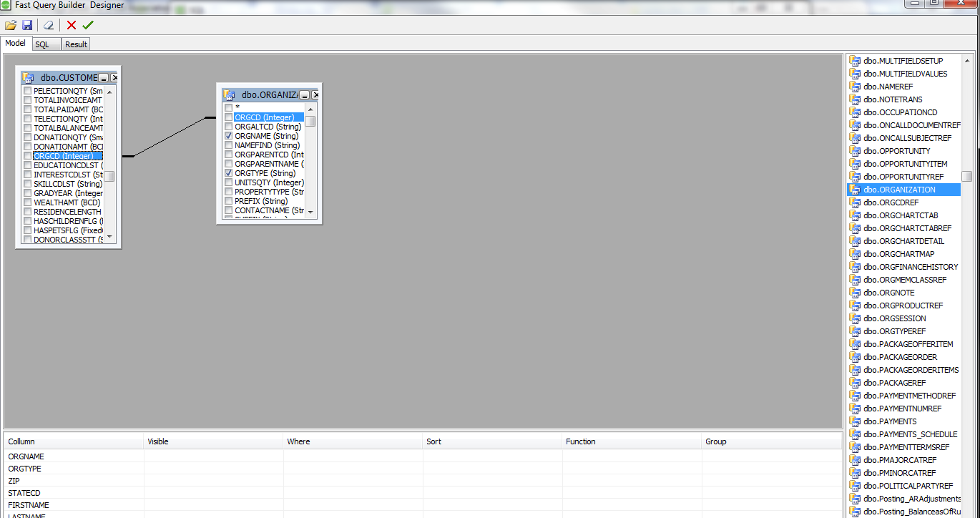The height and width of the screenshot is (518, 980).
Task: Select dbo.ORGTYPEREF in the table list
Action: (x=894, y=331)
